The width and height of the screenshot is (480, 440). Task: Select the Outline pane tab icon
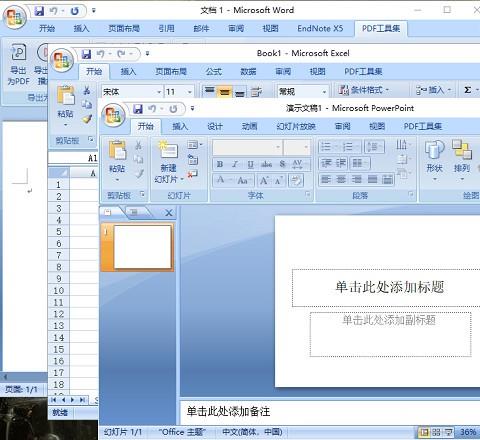pyautogui.click(x=133, y=212)
